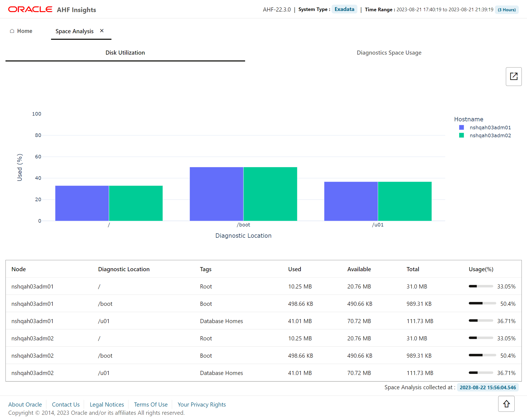Close the Space Analysis tab

pos(102,31)
